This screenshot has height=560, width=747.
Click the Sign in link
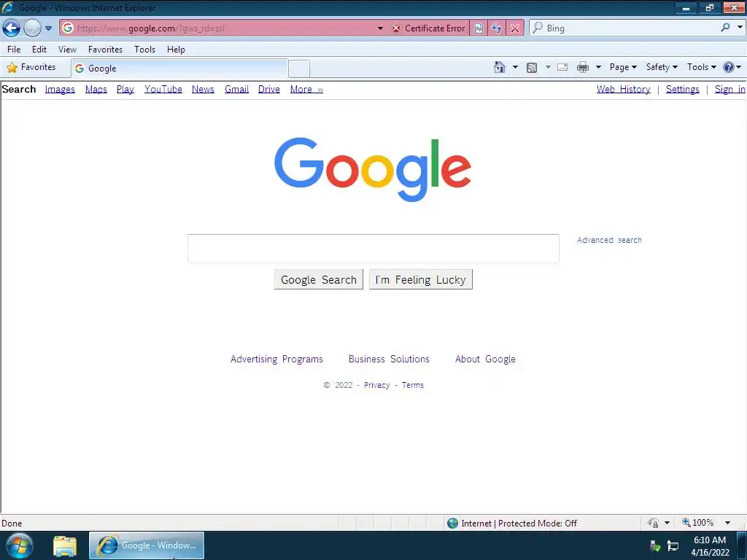[729, 90]
